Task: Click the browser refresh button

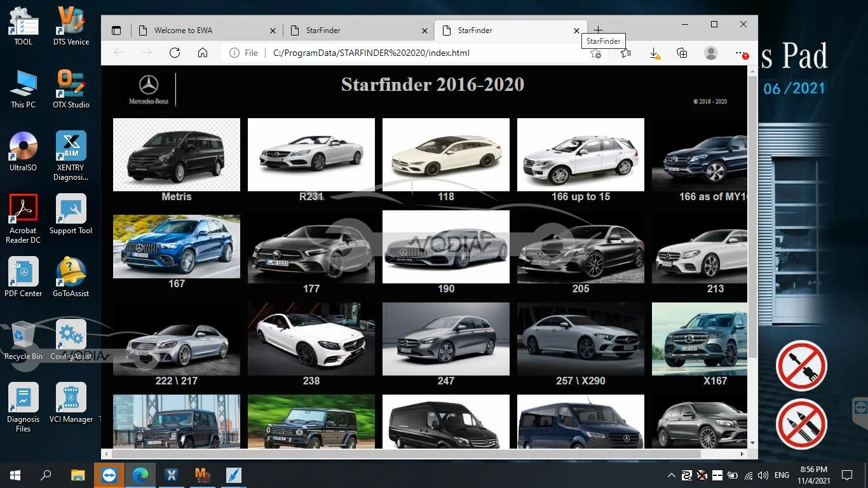Action: click(175, 53)
